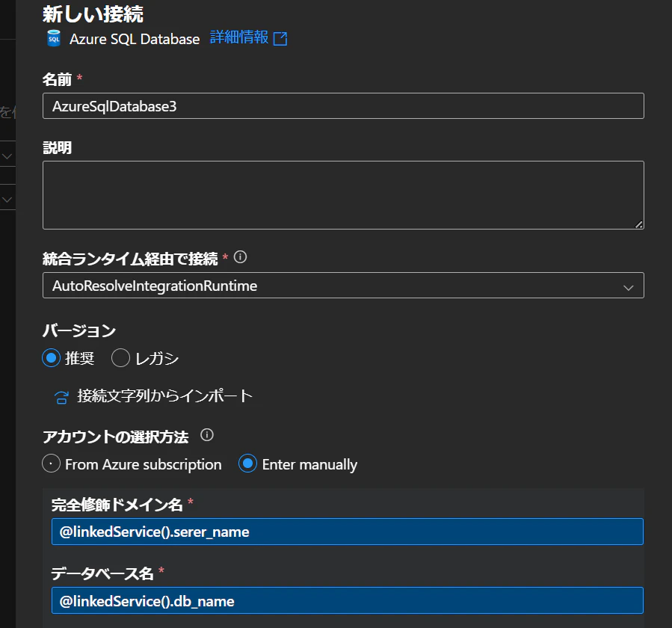This screenshot has width=672, height=628.
Task: Edit the 完全修飾ドメイン名 field
Action: coord(348,532)
